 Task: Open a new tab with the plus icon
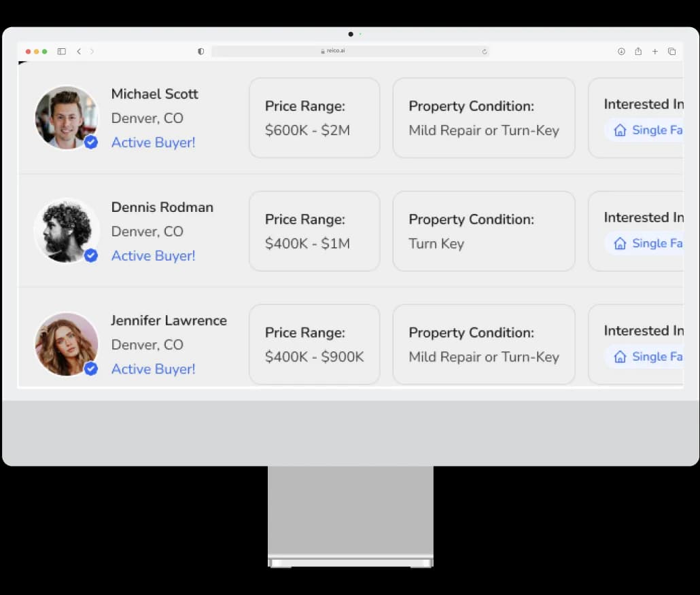tap(655, 52)
